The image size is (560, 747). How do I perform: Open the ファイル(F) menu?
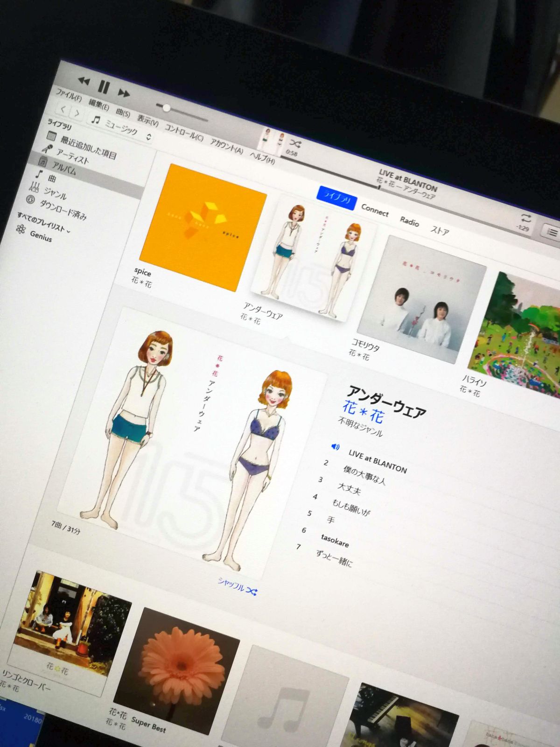point(69,95)
